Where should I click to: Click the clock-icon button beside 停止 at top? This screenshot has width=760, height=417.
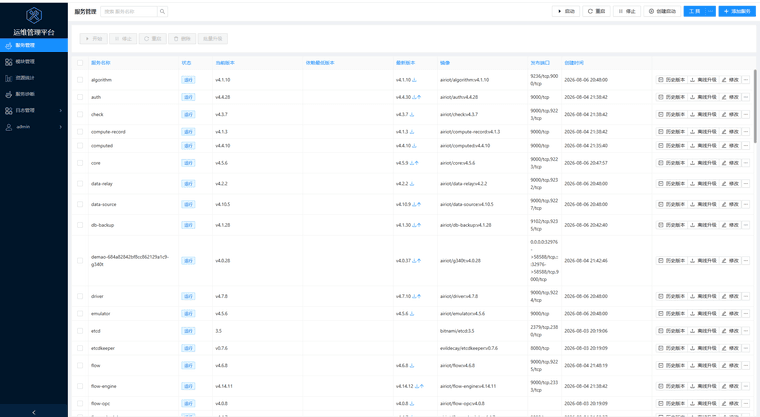point(662,11)
